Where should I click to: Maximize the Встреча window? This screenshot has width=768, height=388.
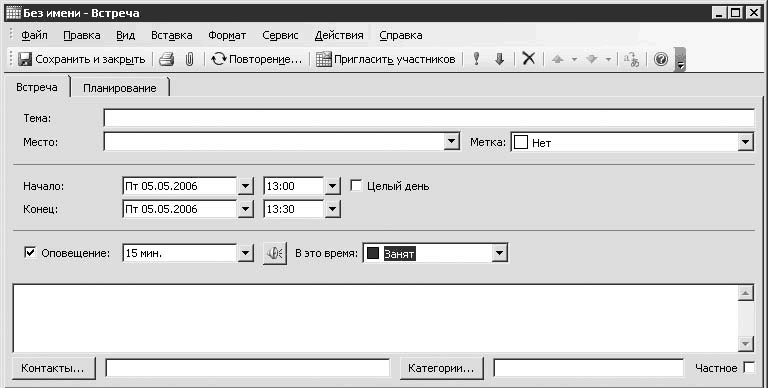click(x=735, y=13)
